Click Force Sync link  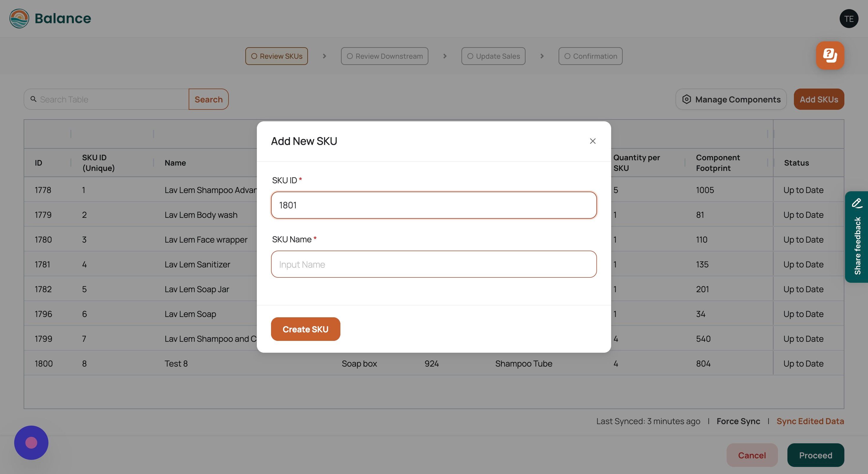coord(738,421)
